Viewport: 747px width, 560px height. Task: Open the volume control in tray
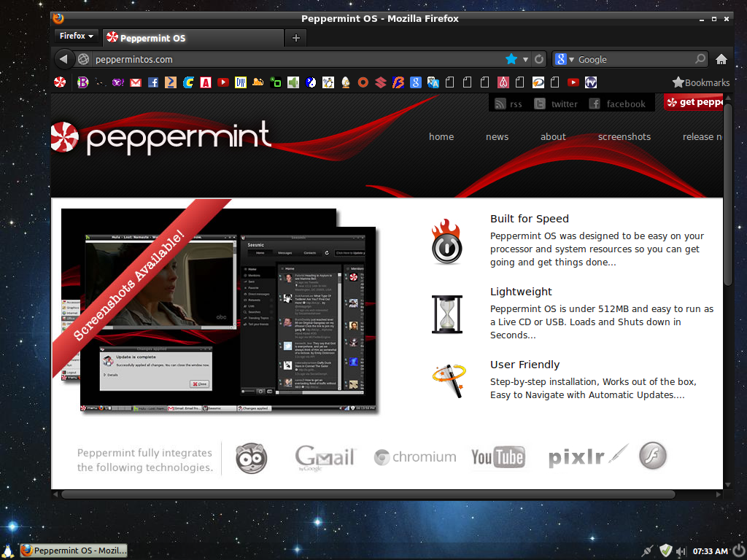[681, 551]
